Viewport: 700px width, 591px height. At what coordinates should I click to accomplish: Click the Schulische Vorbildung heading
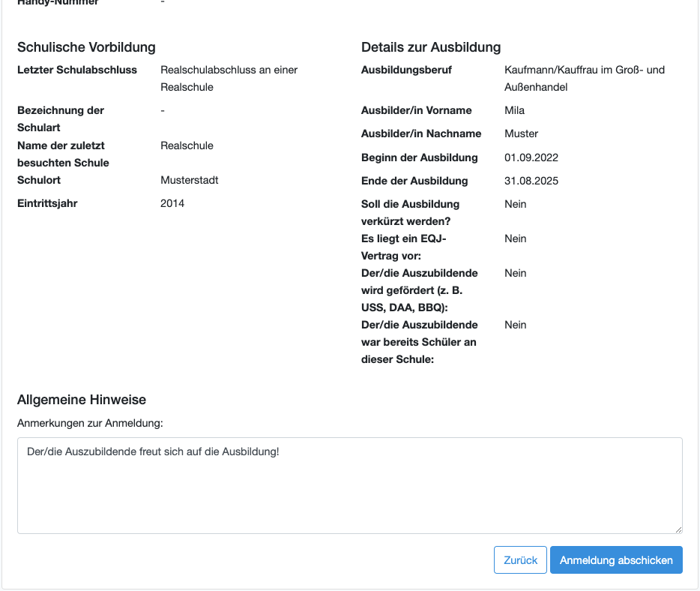click(86, 47)
